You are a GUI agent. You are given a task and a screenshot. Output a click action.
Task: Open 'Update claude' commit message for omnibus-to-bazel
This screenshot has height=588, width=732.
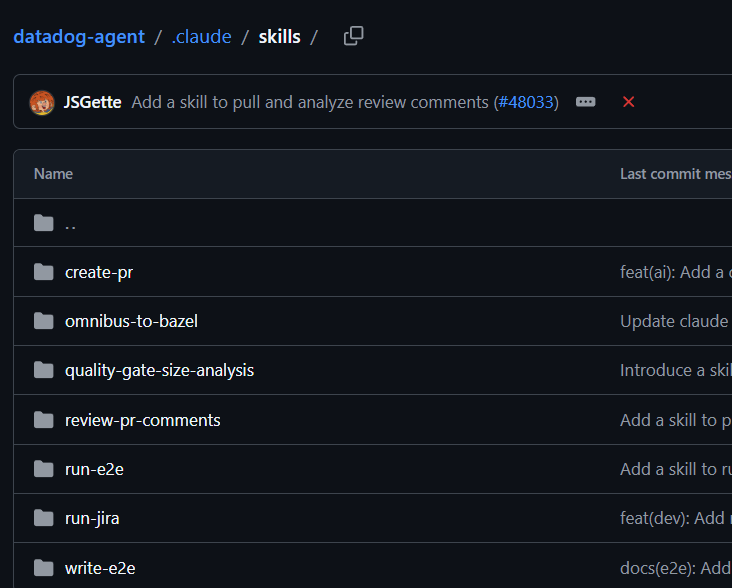tap(676, 321)
